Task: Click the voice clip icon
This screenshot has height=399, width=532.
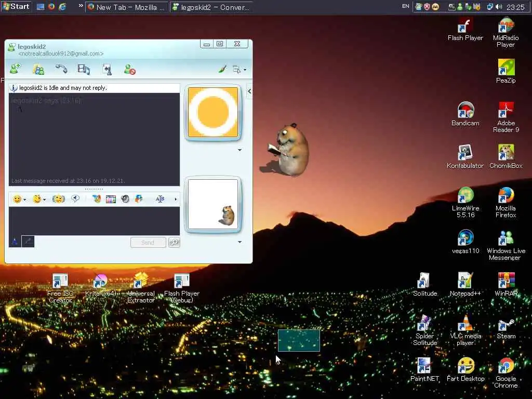Action: tap(75, 199)
